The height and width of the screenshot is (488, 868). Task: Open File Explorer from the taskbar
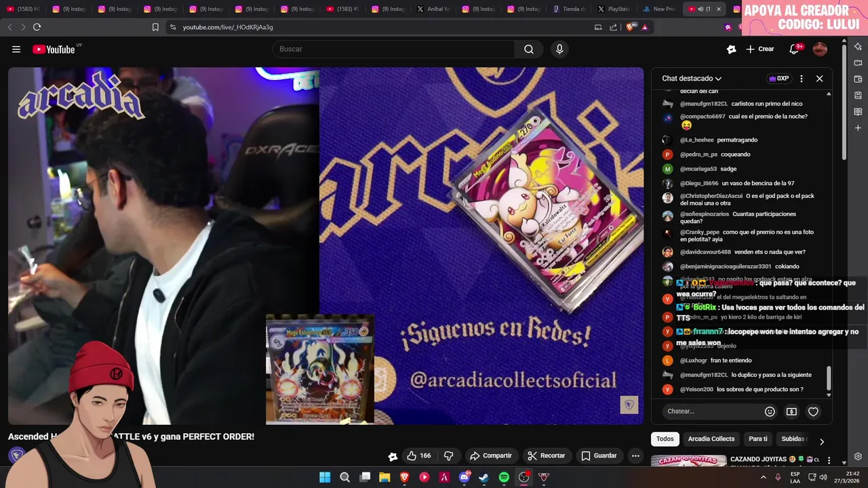384,477
